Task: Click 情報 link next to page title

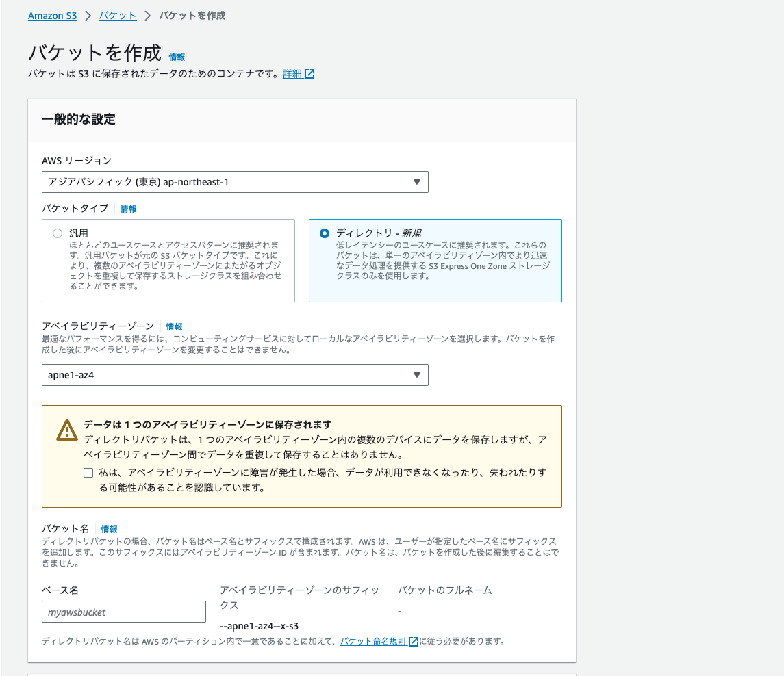Action: pyautogui.click(x=177, y=57)
